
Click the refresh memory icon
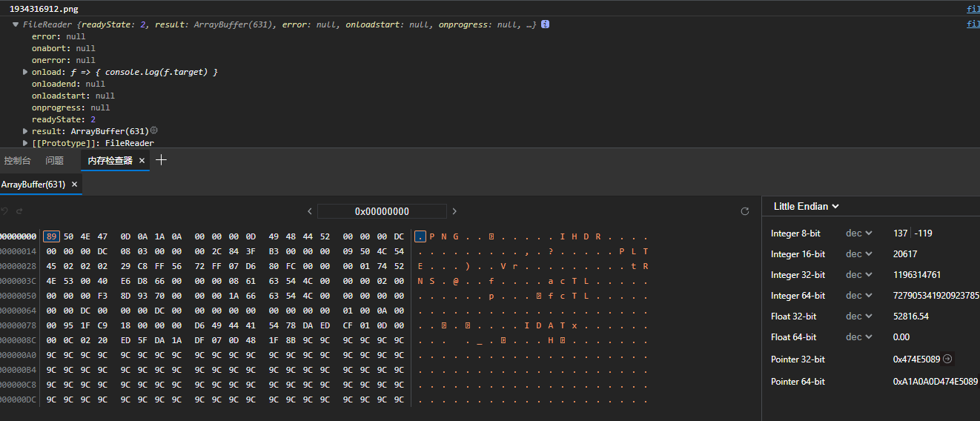click(x=745, y=211)
